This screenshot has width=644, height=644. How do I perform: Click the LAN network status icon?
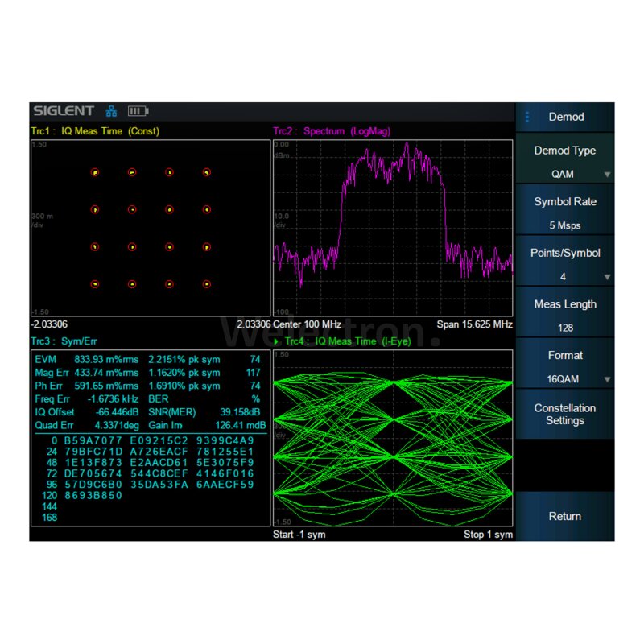[x=111, y=110]
